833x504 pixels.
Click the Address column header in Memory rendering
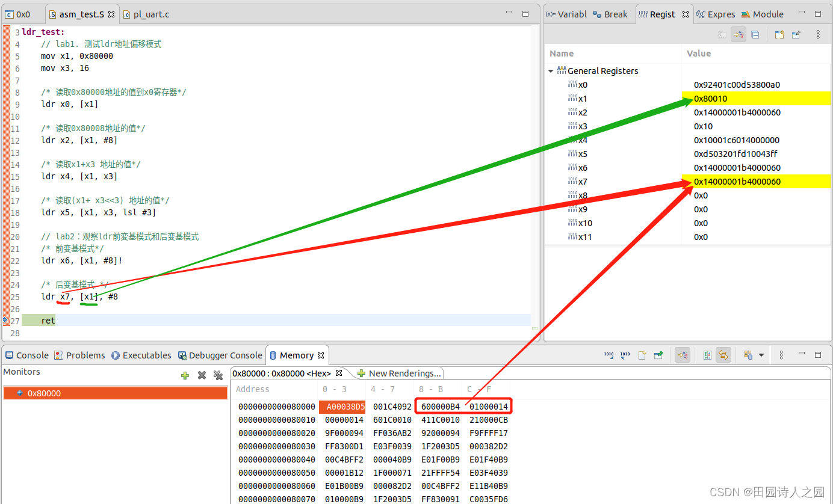click(275, 389)
